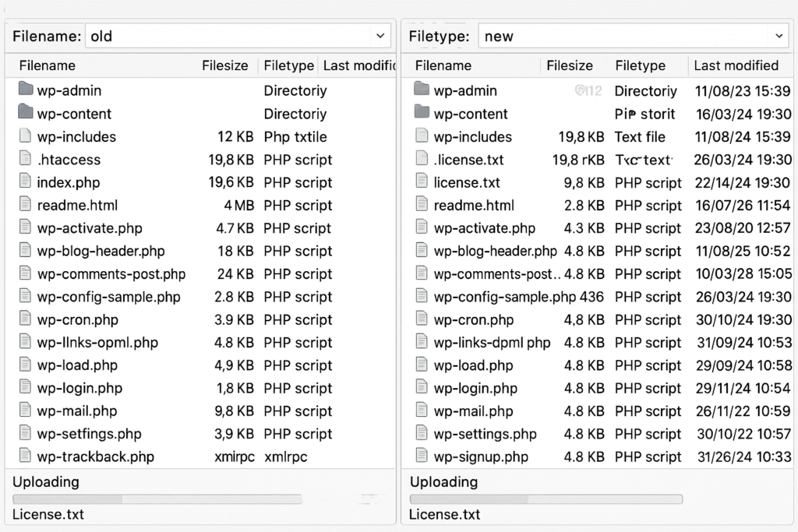Click the wp-includes file icon in new pane
The image size is (798, 532).
422,136
